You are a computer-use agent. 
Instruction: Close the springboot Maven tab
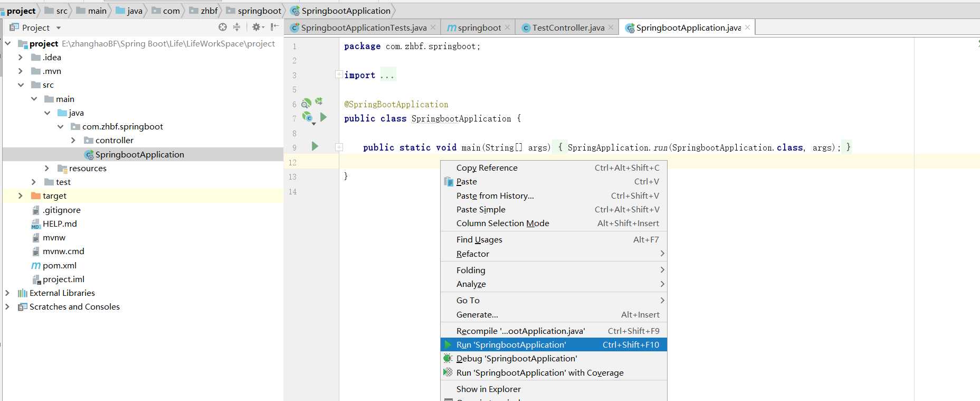click(507, 27)
